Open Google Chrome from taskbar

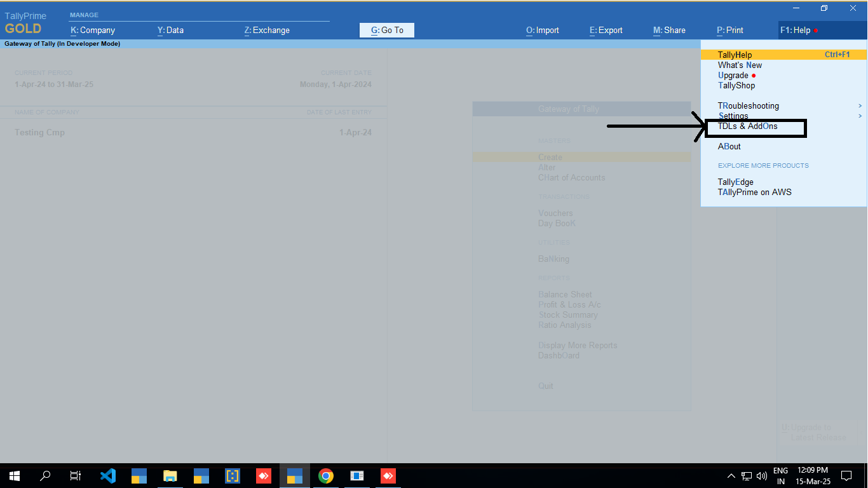326,475
